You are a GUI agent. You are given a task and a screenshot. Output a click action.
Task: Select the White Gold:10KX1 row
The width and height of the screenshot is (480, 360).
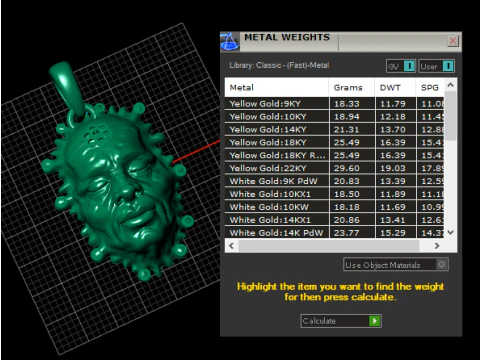334,194
